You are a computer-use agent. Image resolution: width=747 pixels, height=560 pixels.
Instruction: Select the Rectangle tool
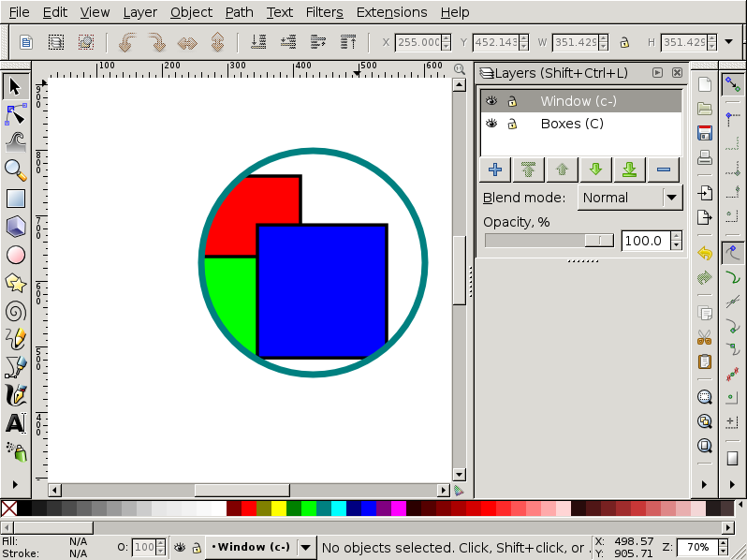[x=16, y=199]
